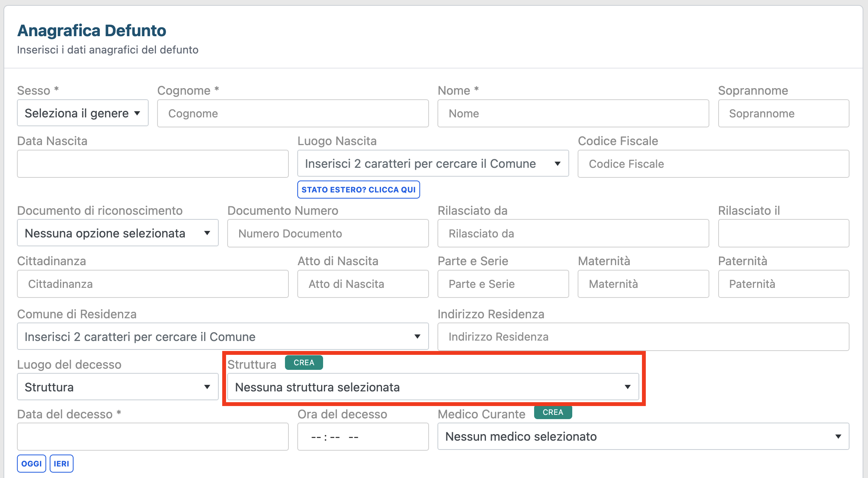The width and height of the screenshot is (868, 478).
Task: Expand the Nessuna struttura selezionata dropdown
Action: (433, 387)
